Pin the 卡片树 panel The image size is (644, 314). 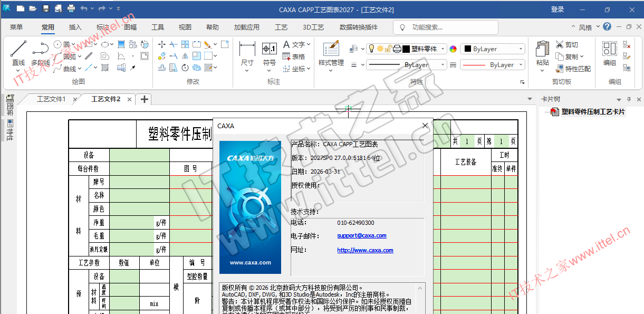[x=629, y=99]
